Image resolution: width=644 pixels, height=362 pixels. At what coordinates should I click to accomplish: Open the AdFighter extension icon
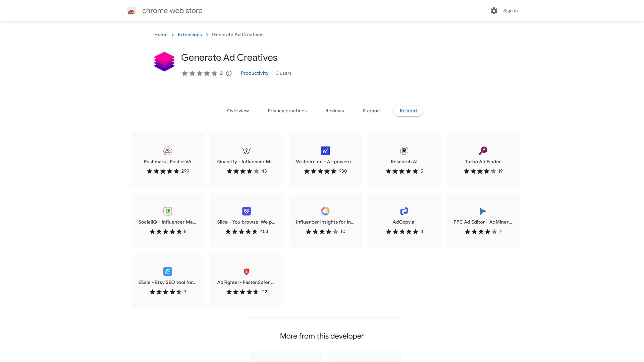click(x=246, y=271)
